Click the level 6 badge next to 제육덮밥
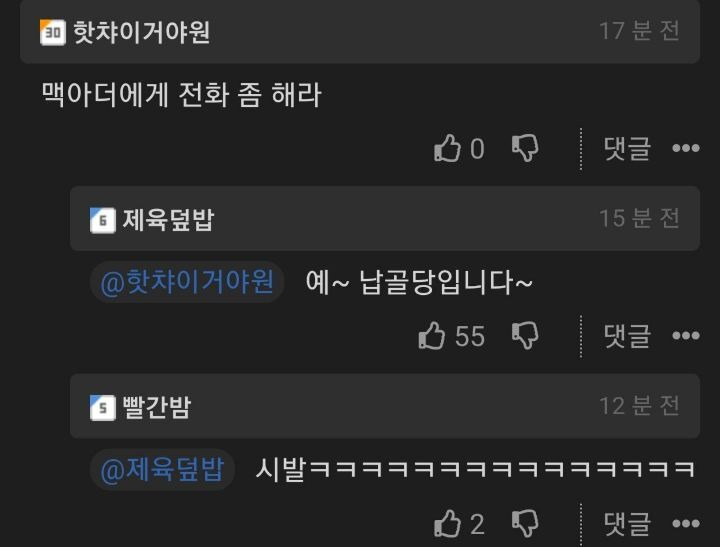 102,220
